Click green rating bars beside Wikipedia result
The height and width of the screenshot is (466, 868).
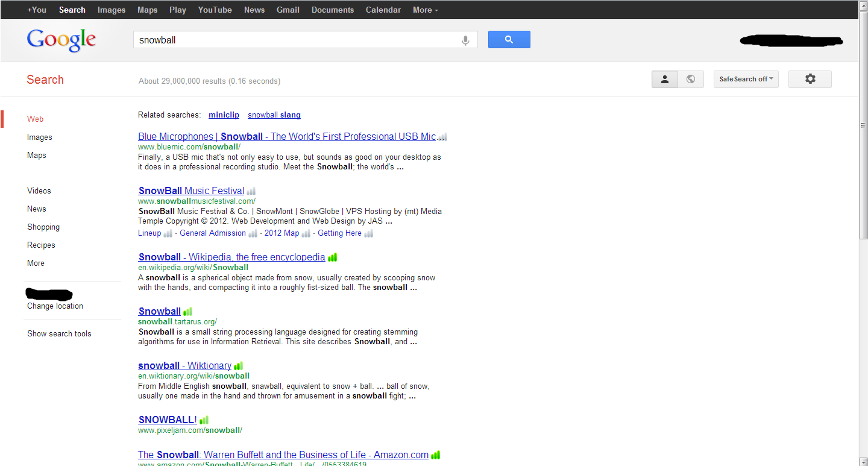pos(333,257)
